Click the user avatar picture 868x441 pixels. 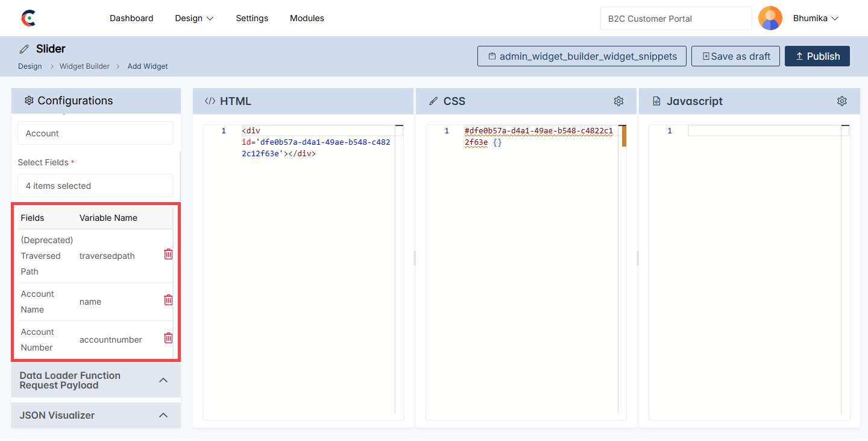click(x=770, y=18)
